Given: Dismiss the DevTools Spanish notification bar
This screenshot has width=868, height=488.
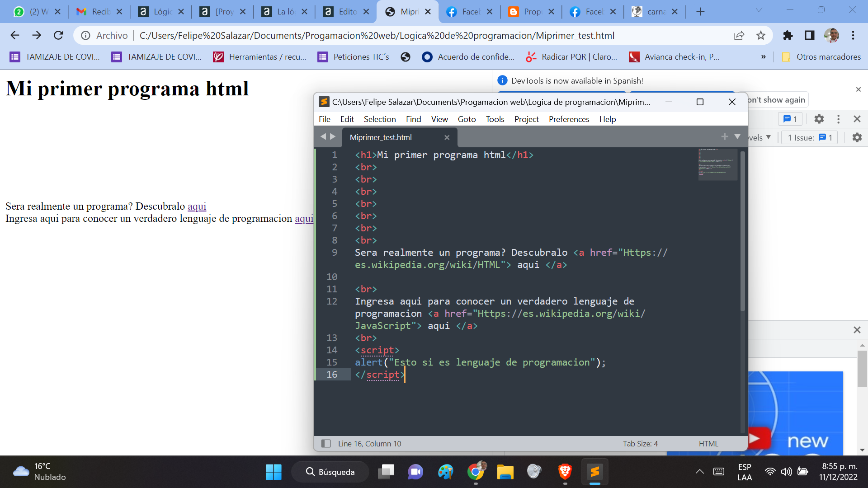Looking at the screenshot, I should coord(859,89).
